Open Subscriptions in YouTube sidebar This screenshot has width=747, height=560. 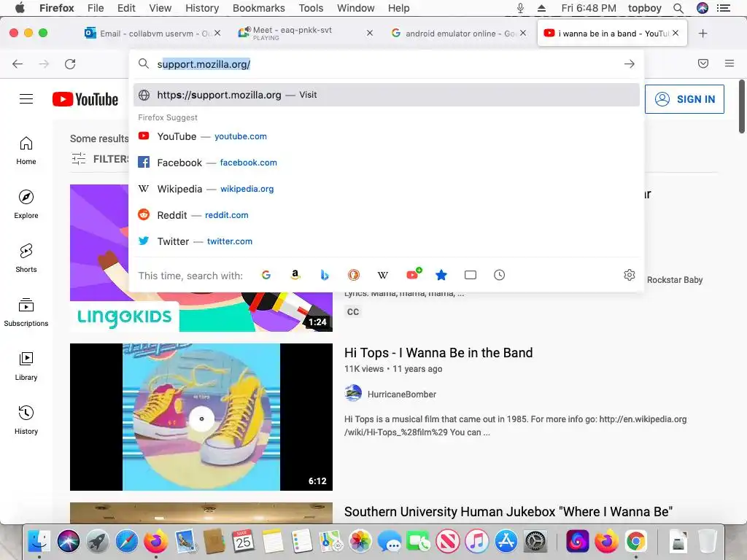(x=26, y=312)
